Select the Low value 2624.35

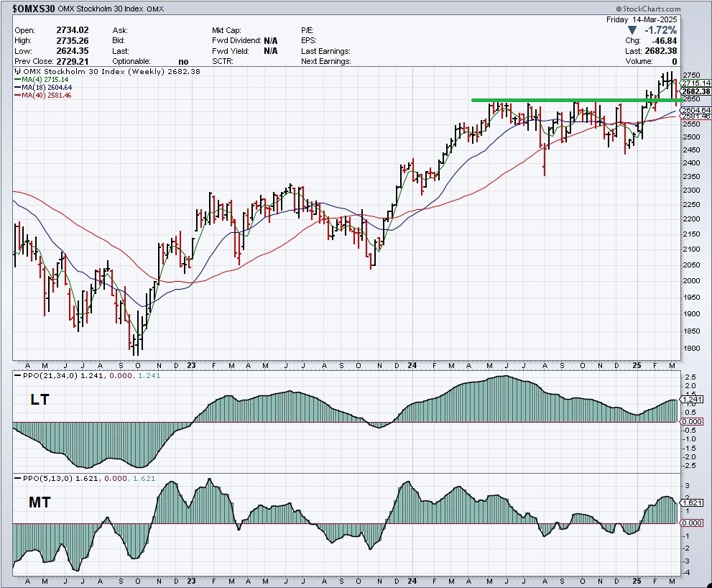point(72,51)
